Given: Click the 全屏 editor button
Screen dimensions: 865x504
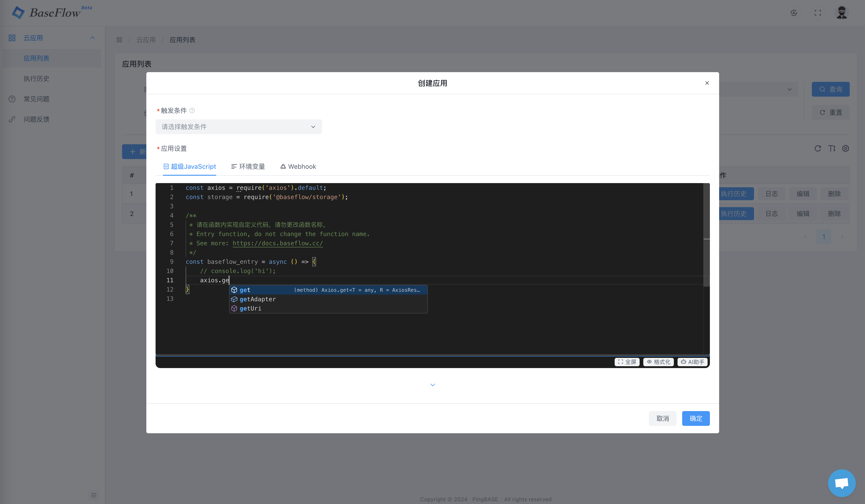Looking at the screenshot, I should click(x=627, y=362).
